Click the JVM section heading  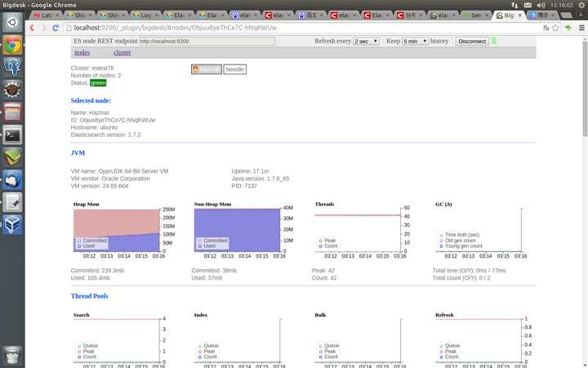click(x=78, y=153)
